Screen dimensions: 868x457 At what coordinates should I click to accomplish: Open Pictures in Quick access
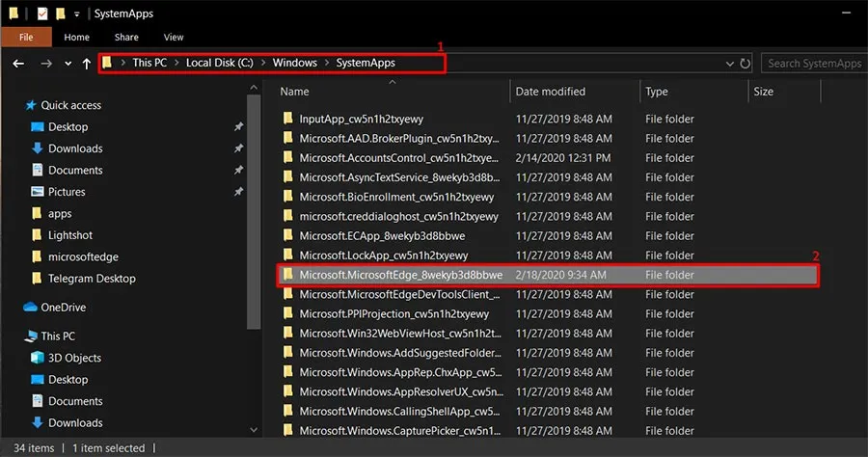(67, 192)
